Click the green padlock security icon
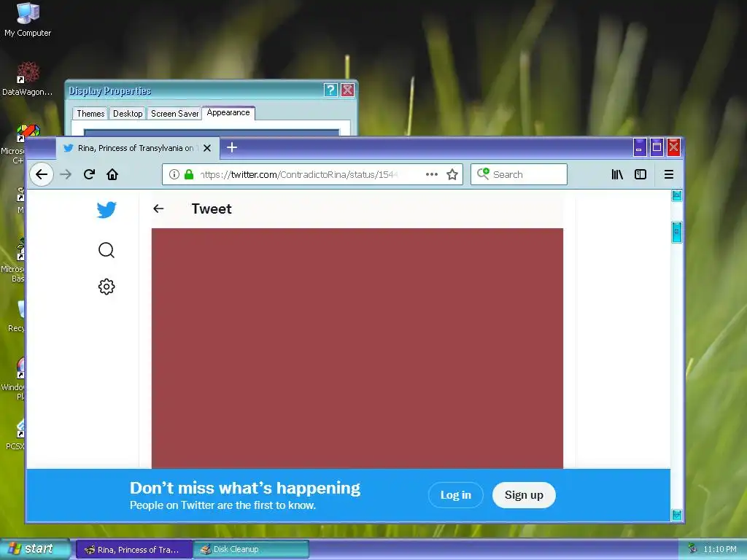Viewport: 747px width, 560px height. (189, 174)
